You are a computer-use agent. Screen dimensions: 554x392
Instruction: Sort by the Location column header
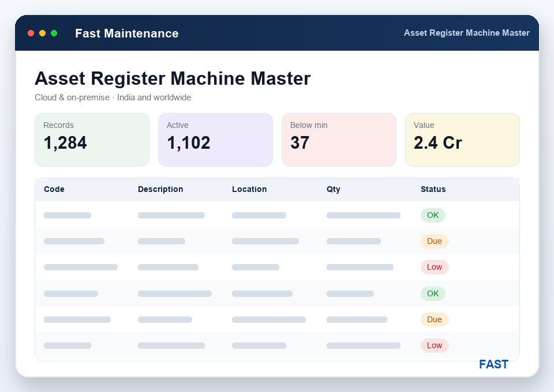pyautogui.click(x=249, y=189)
